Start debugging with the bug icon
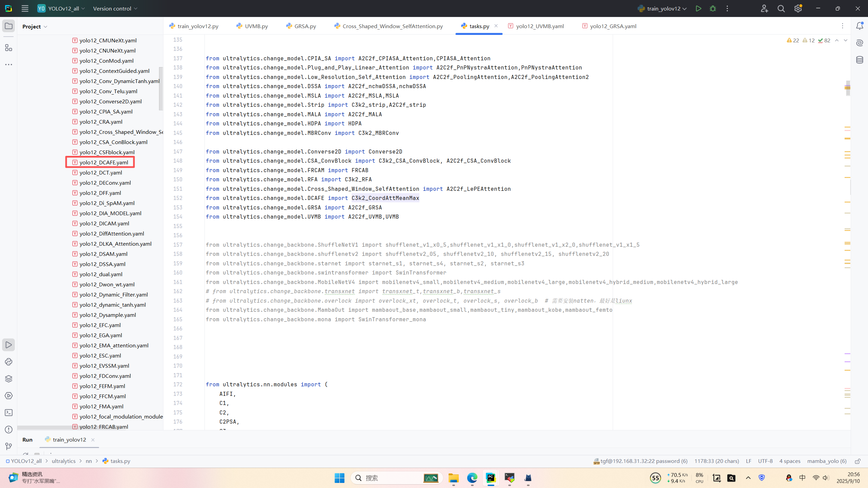Screen dimensions: 868x488 [x=713, y=8]
